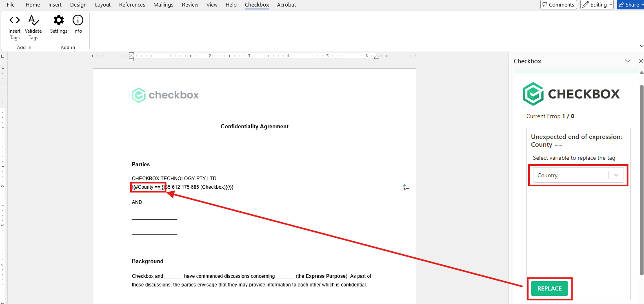Click the Select variable to replace label
This screenshot has width=644, height=304.
[x=574, y=158]
